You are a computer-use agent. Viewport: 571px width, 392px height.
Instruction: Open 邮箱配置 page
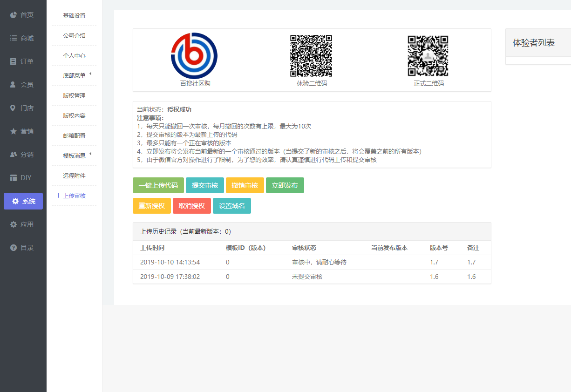75,136
